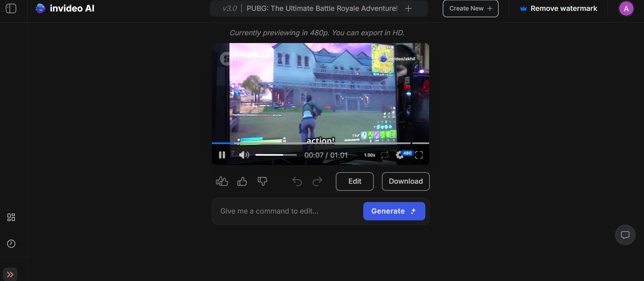Image resolution: width=644 pixels, height=281 pixels.
Task: Pause the video playback
Action: pos(222,155)
